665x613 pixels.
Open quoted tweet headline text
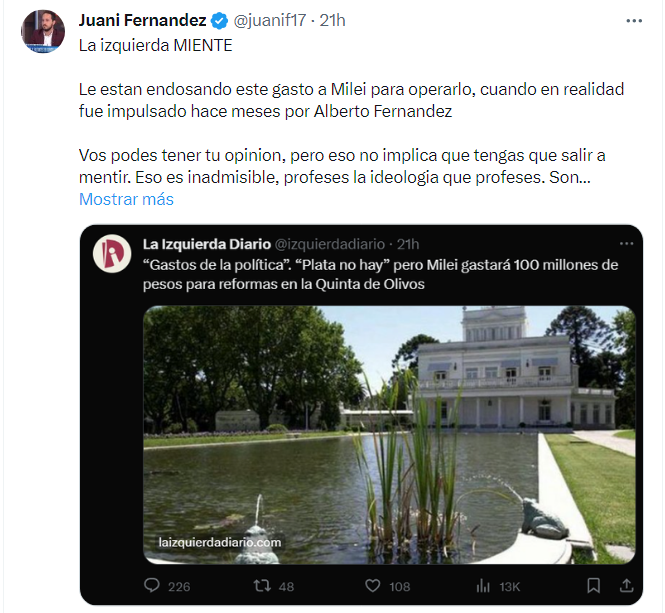[380, 274]
